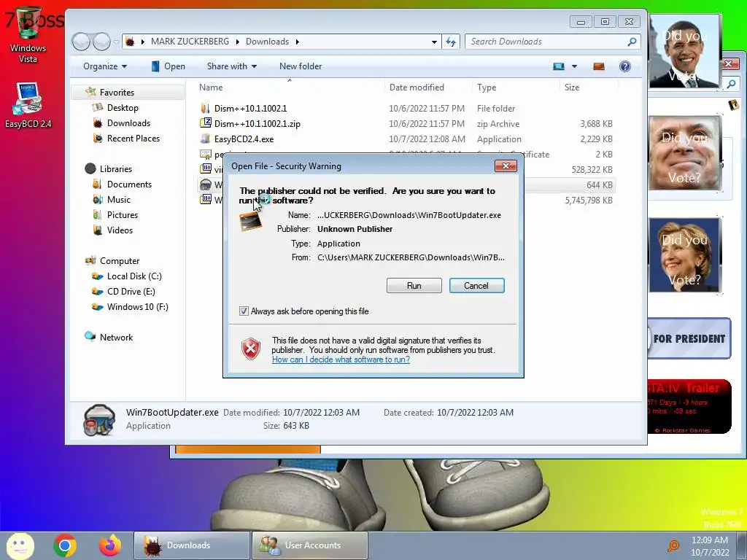The height and width of the screenshot is (560, 747).
Task: Click the orange tray icon near clock
Action: pyautogui.click(x=673, y=545)
